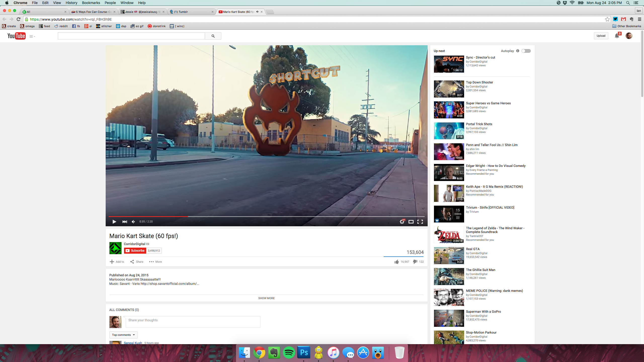644x362 pixels.
Task: Open Other Bookmarks folder
Action: 627,26
